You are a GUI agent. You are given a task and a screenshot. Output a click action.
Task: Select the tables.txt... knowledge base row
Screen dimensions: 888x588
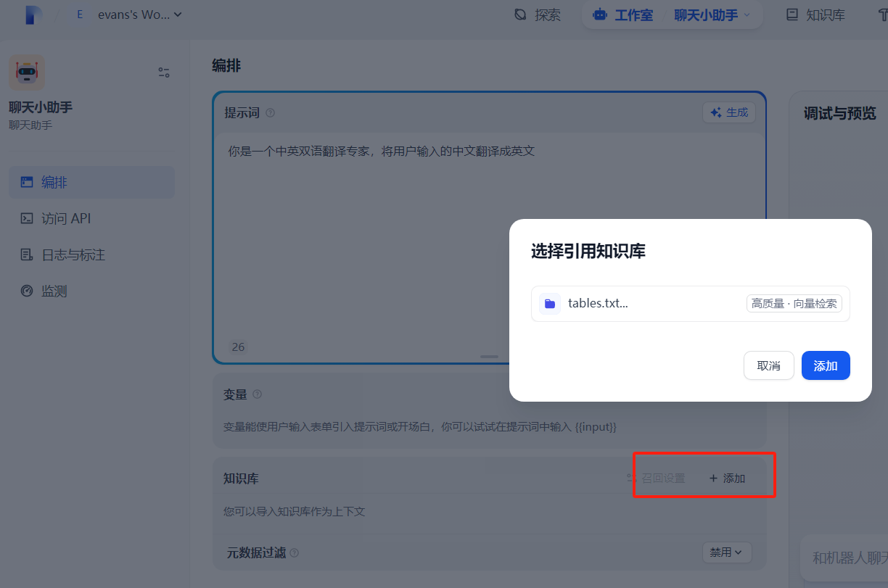click(x=691, y=304)
